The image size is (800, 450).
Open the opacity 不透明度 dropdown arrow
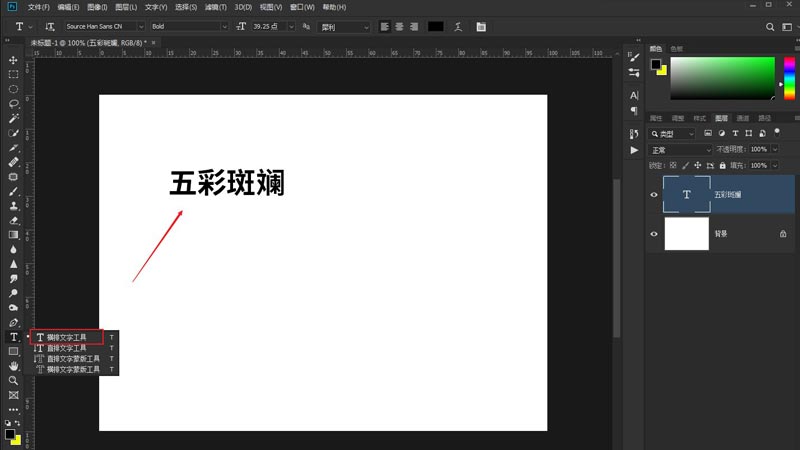775,149
